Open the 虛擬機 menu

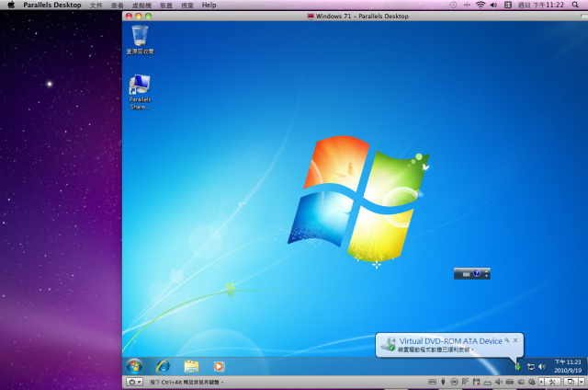141,6
